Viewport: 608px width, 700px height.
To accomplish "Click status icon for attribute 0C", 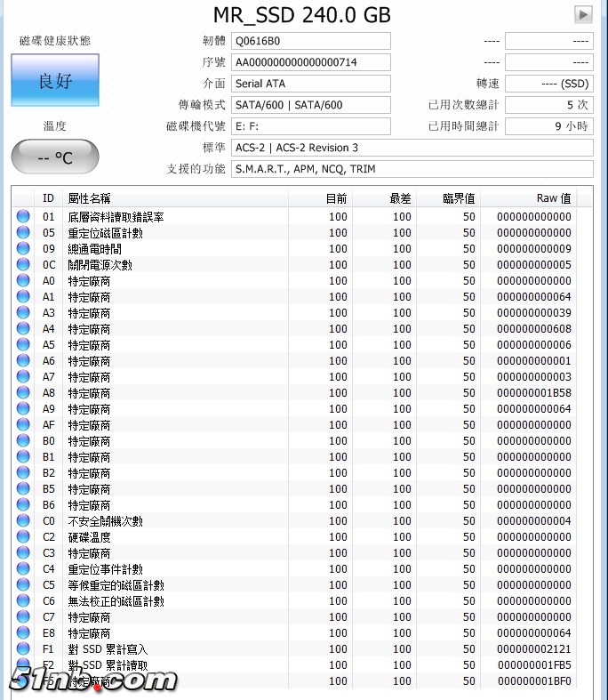I will (23, 265).
